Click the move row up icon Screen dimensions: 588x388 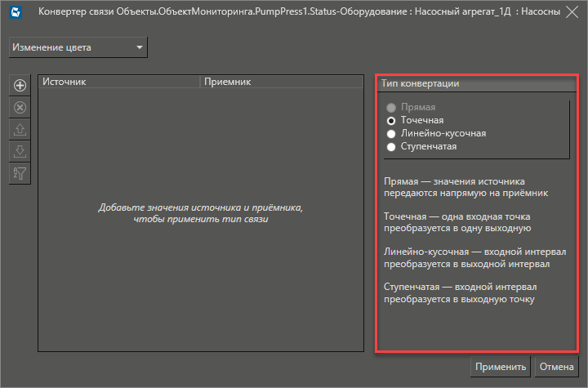point(20,129)
